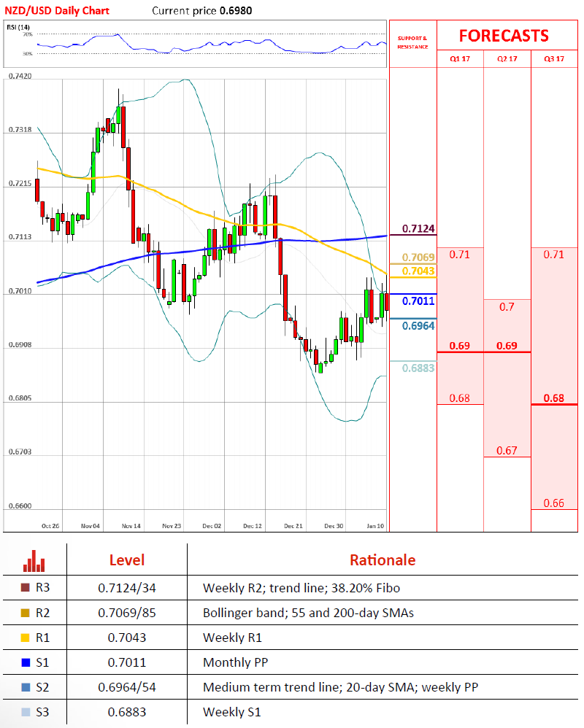Click the 0.7124 resistance level label

click(418, 228)
